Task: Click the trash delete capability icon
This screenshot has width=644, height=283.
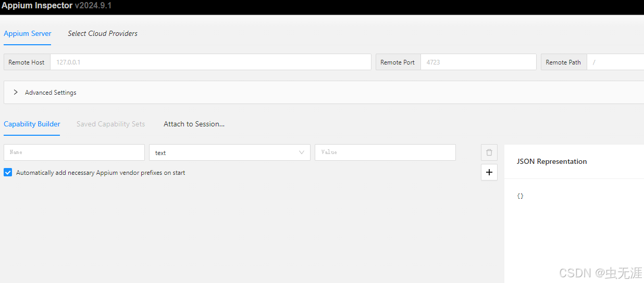Action: (x=489, y=152)
